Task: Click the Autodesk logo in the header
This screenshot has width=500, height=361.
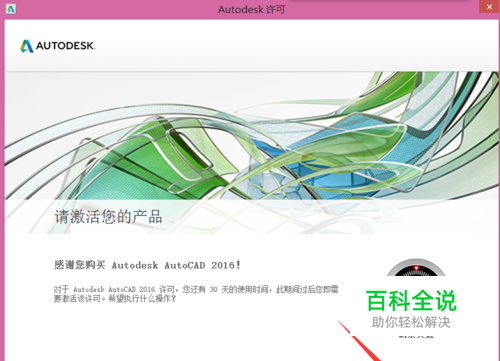Action: coord(58,46)
